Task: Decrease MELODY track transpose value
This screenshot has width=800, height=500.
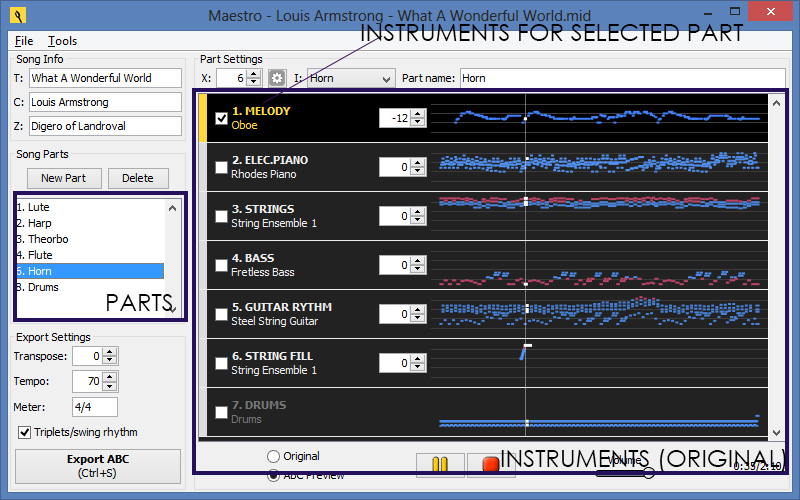Action: click(x=418, y=122)
